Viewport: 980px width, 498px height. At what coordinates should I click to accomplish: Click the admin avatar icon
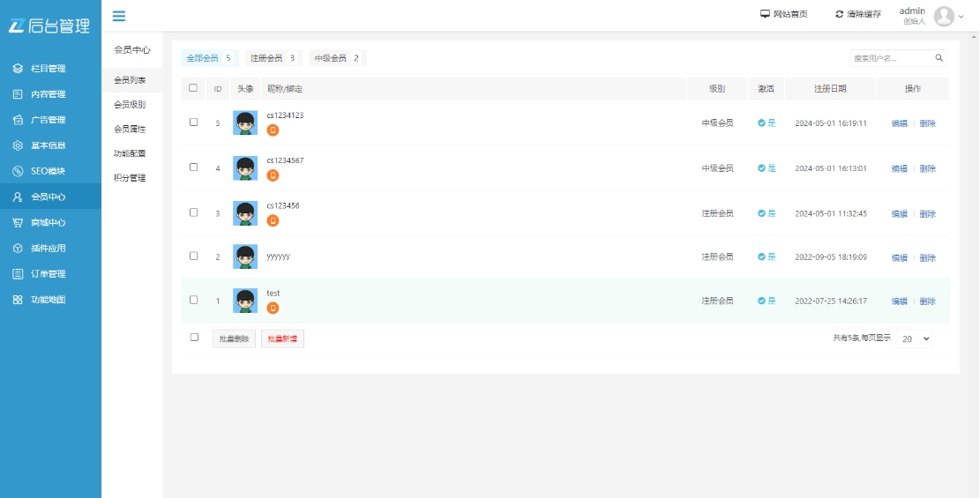pos(944,16)
